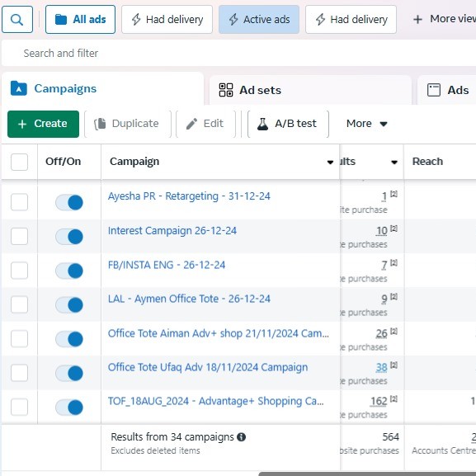Open the All ads folder view
This screenshot has width=476, height=476.
pyautogui.click(x=80, y=20)
